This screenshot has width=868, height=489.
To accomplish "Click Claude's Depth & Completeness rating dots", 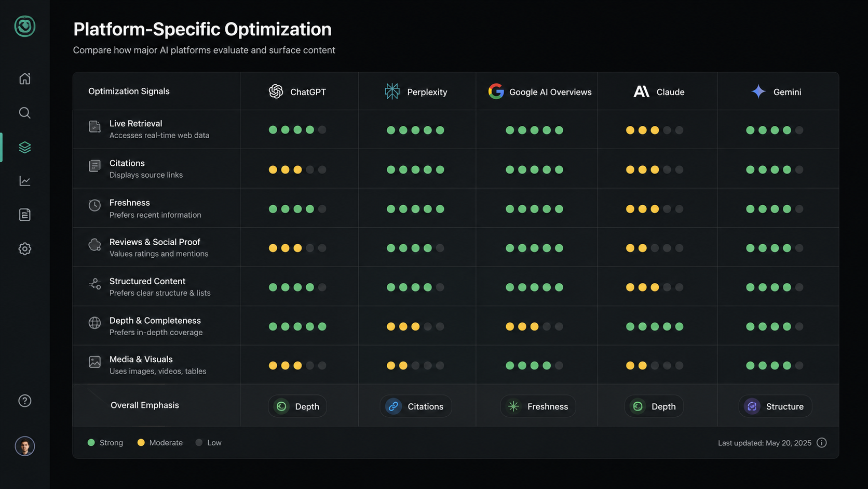I will coord(655,326).
